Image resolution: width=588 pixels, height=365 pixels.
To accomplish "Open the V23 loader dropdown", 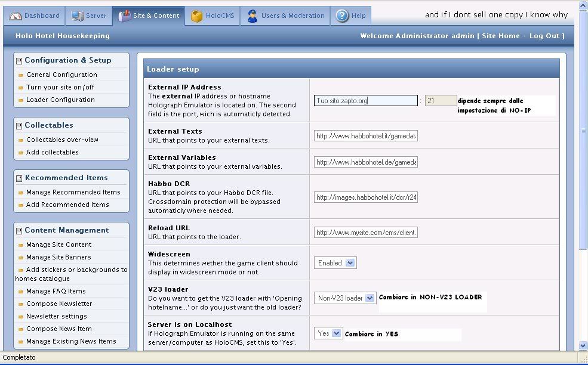I will coord(345,298).
